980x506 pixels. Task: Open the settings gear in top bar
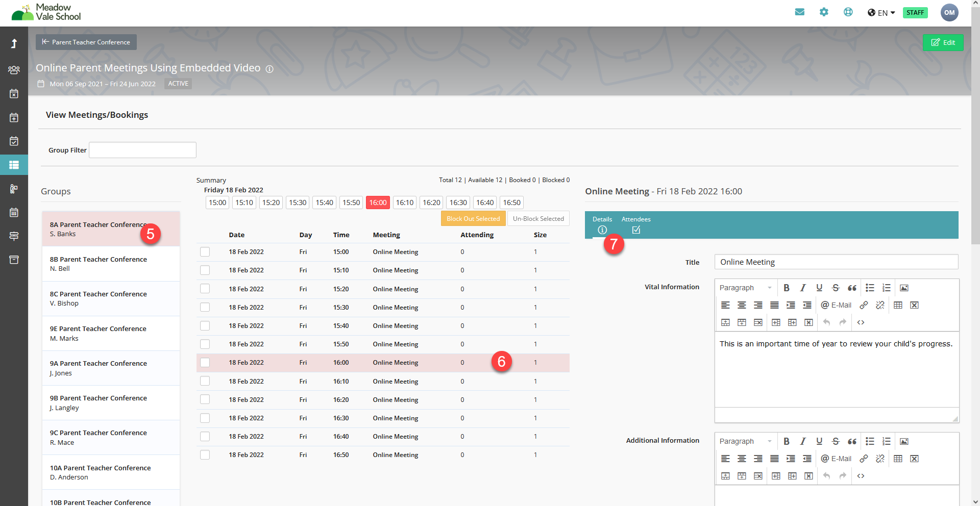tap(824, 12)
